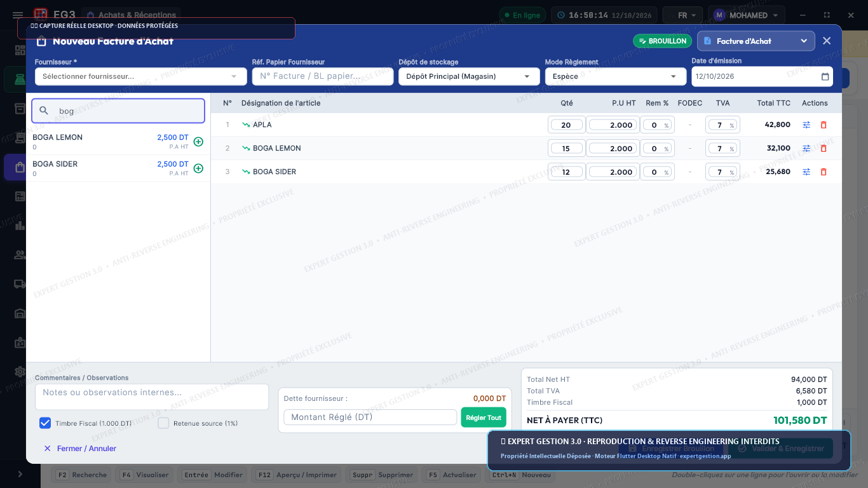Open the Sélectionner fournisseur dropdown
The height and width of the screenshot is (488, 868).
pyautogui.click(x=140, y=76)
